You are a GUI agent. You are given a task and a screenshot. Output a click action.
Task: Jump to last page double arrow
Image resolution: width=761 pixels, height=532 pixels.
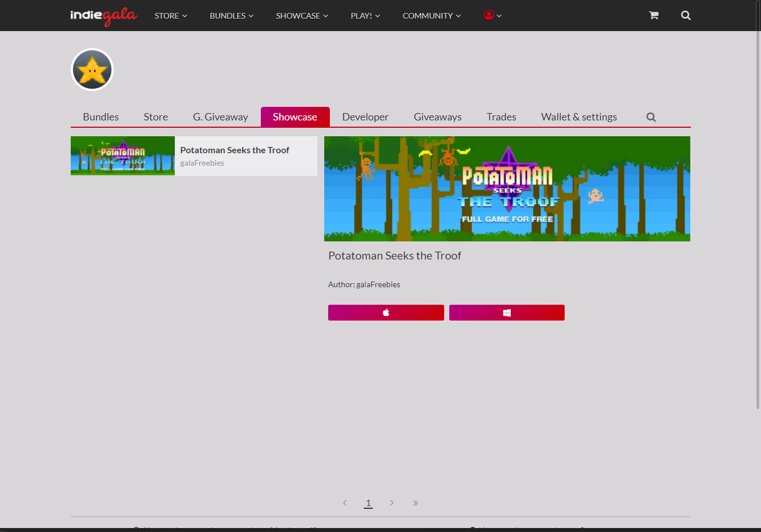(x=415, y=503)
